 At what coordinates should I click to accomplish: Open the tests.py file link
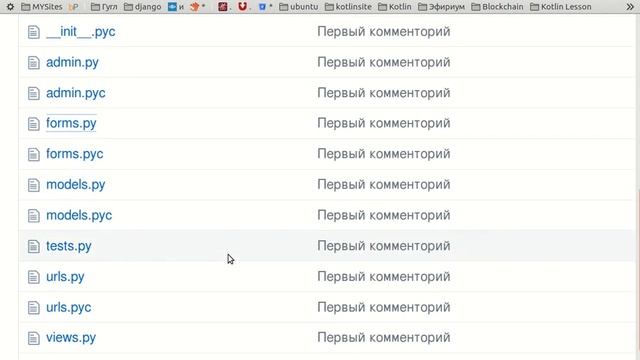click(x=69, y=246)
